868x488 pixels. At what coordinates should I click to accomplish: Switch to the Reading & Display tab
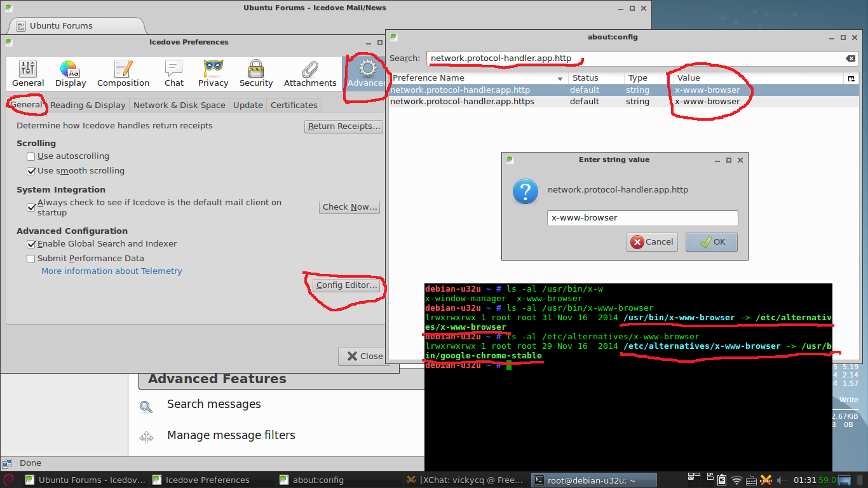[x=88, y=105]
